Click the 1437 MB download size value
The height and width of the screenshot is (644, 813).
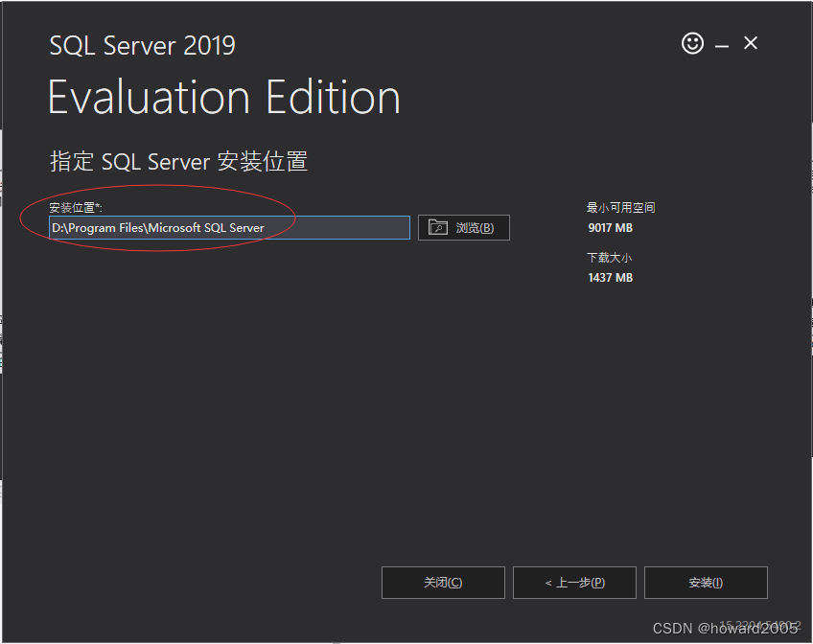tap(611, 278)
